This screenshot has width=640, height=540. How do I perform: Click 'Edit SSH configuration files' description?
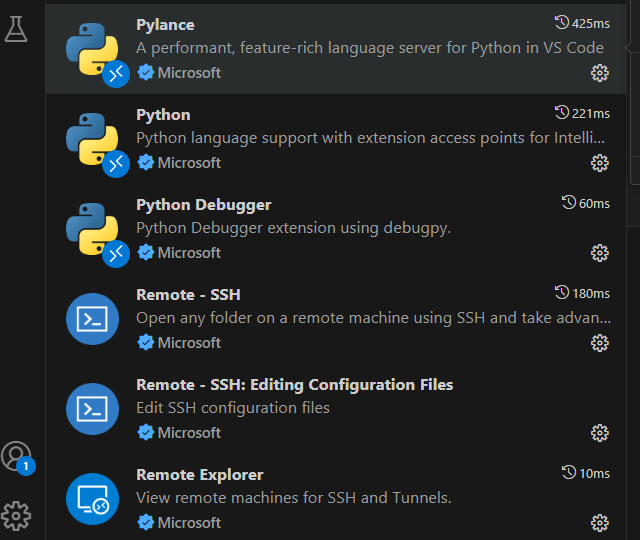[x=233, y=408]
